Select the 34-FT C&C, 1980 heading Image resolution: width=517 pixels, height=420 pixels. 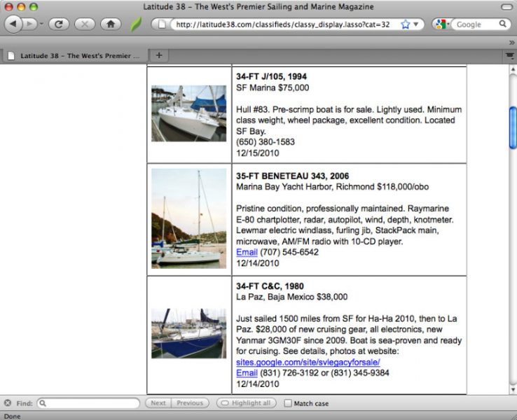(x=270, y=286)
